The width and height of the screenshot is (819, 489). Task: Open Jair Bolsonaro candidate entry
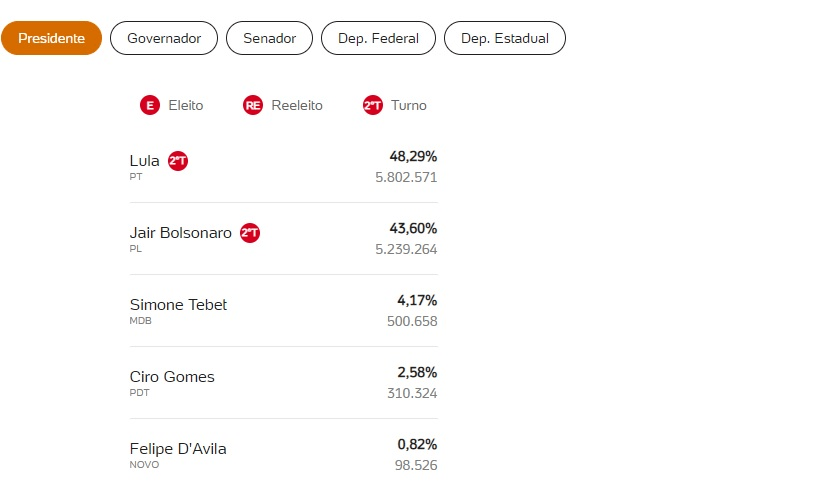point(181,233)
